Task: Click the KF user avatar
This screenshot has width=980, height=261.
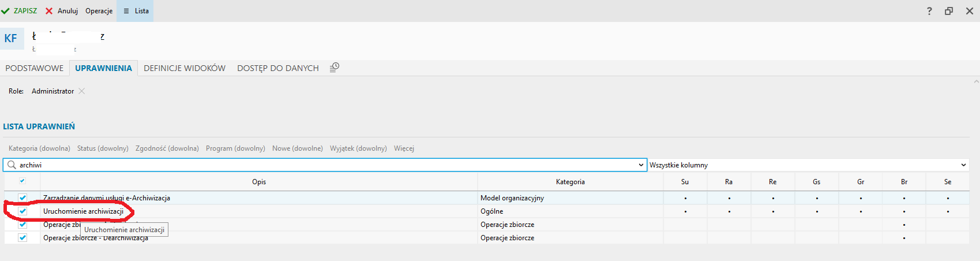Action: point(11,39)
